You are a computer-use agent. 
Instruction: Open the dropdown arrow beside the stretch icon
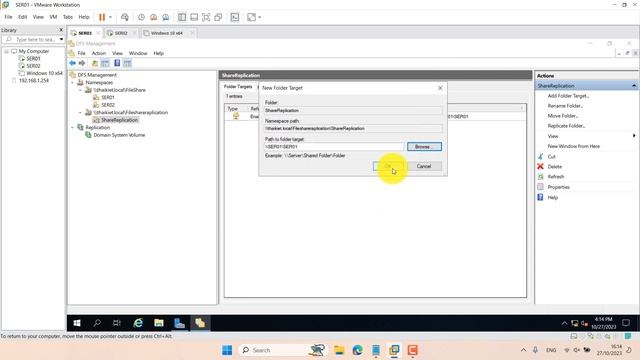point(260,17)
